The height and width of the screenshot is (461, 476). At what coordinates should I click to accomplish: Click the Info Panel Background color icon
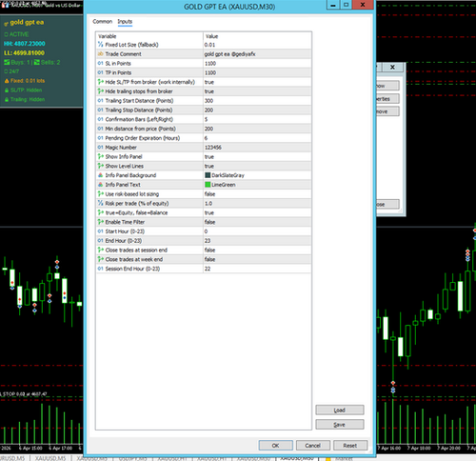[x=101, y=175]
